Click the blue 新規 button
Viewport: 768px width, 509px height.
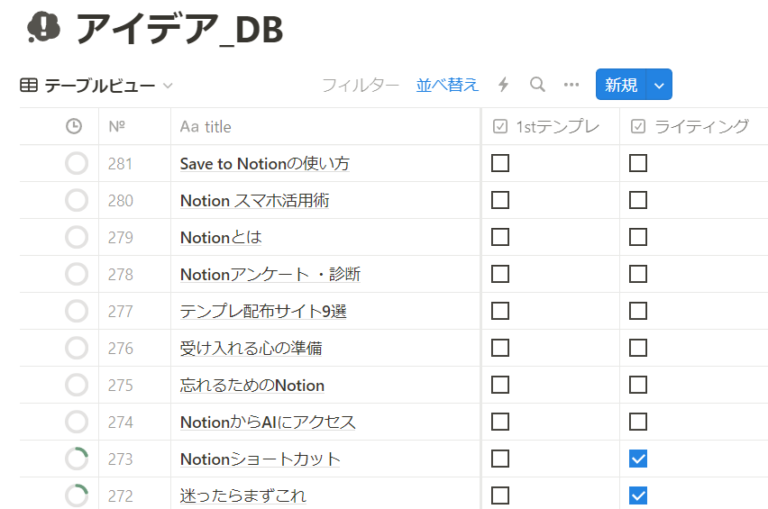click(621, 85)
